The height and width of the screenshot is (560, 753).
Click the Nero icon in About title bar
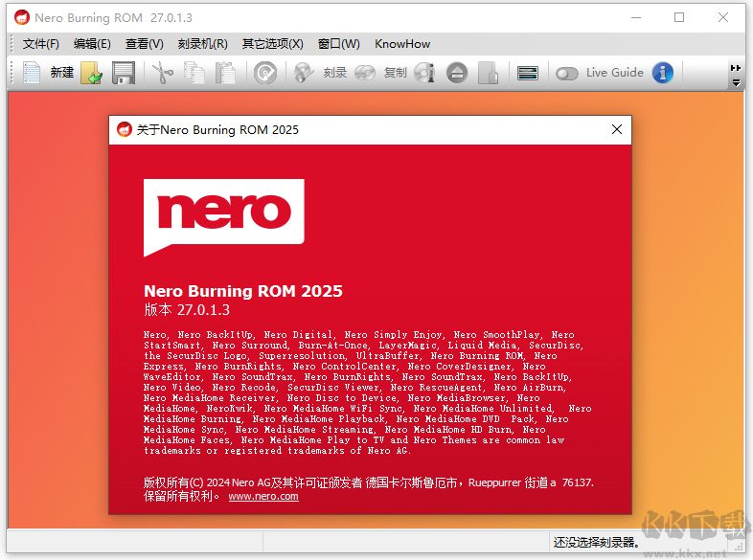[125, 129]
